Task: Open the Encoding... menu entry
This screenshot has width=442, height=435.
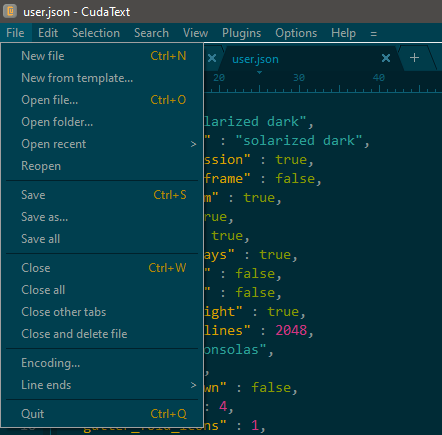Action: pos(102,363)
